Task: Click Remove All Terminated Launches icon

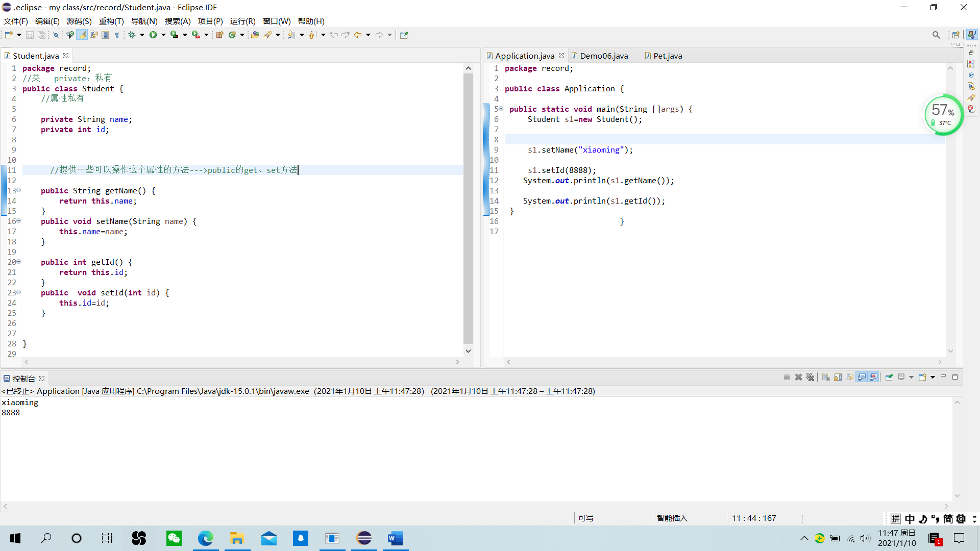Action: tap(810, 378)
